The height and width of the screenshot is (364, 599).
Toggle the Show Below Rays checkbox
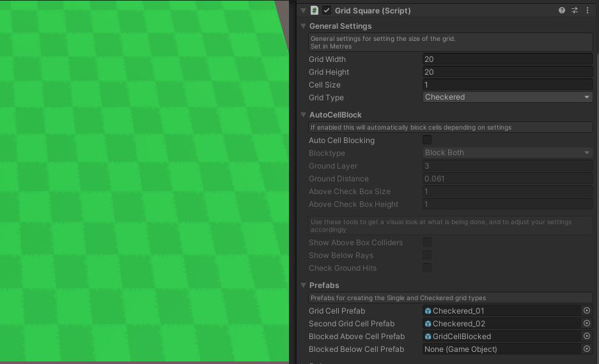pyautogui.click(x=427, y=255)
